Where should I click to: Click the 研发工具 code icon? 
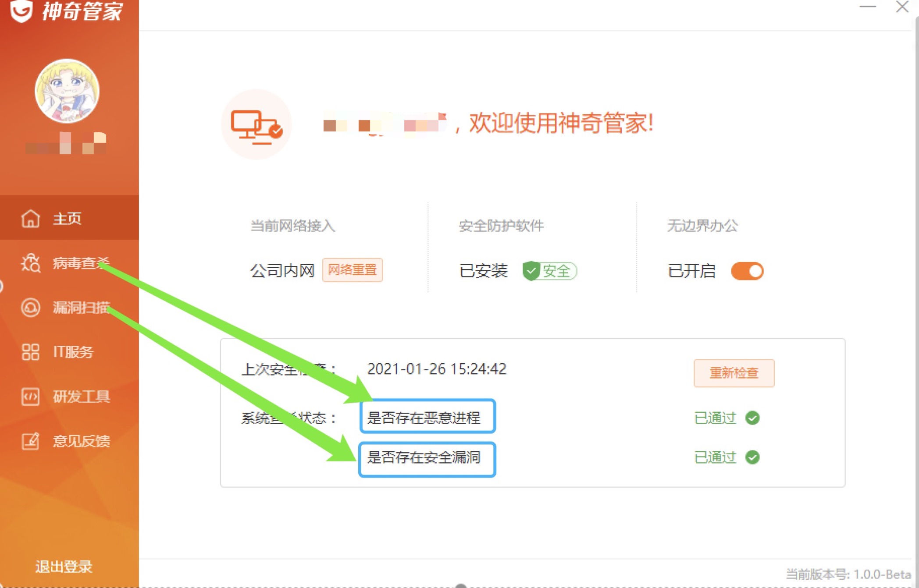pos(30,397)
